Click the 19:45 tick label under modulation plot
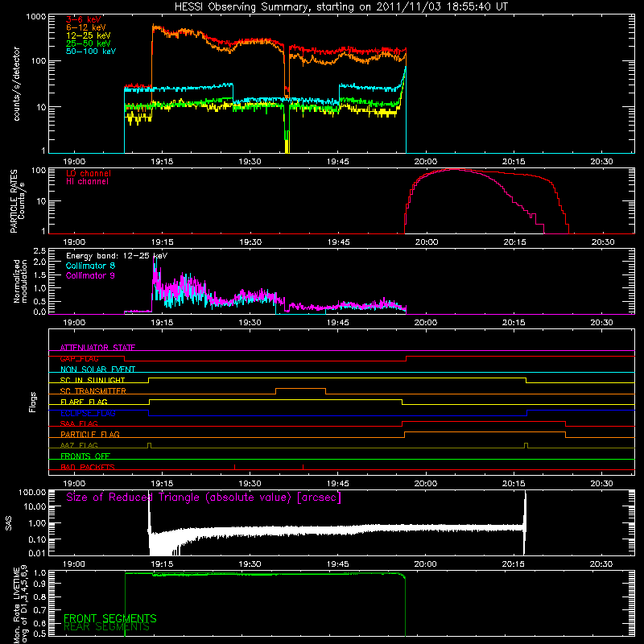This screenshot has height=644, width=644. [x=337, y=323]
